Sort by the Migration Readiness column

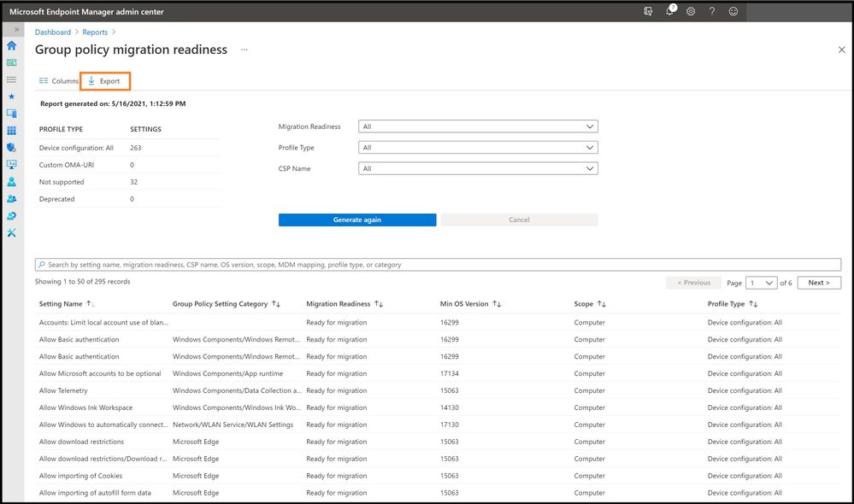click(x=345, y=304)
